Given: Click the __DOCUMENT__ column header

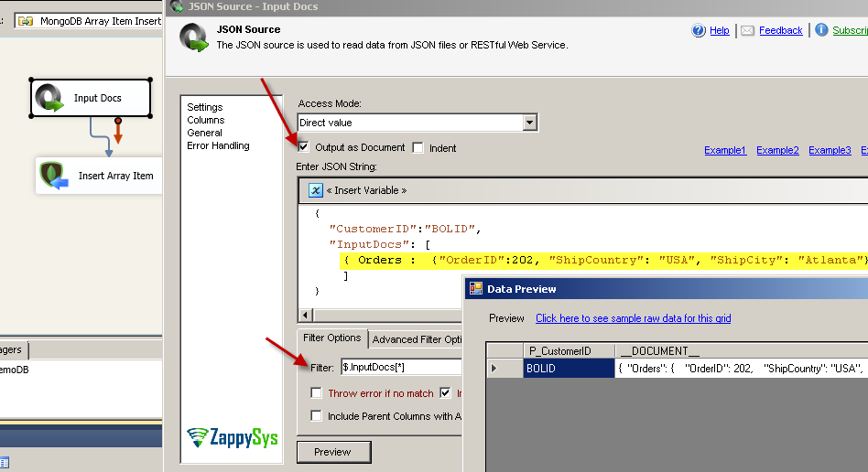Looking at the screenshot, I should [x=742, y=351].
